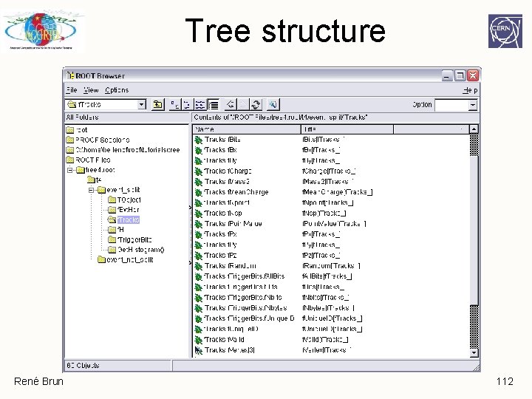Click the folder icon of tree4.root
The image size is (532, 399).
coord(81,170)
